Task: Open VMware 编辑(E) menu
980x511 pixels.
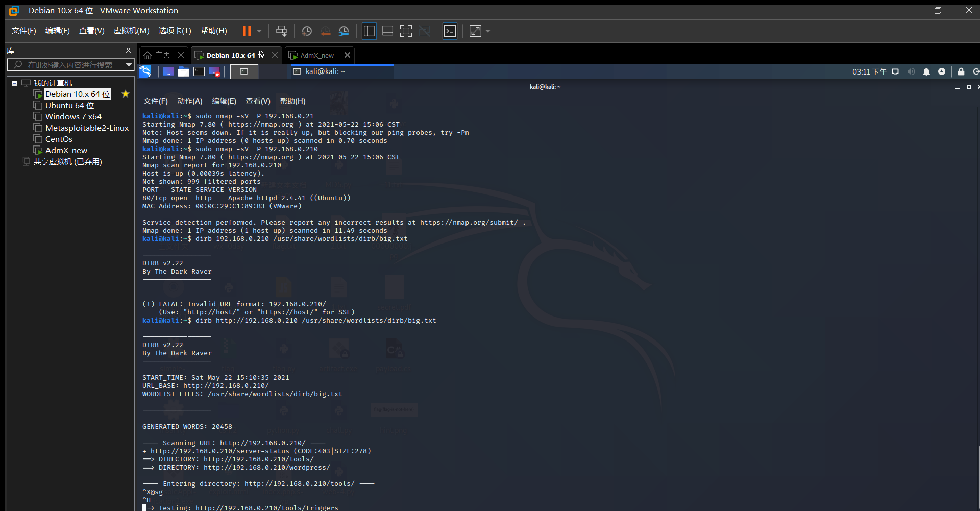Action: pyautogui.click(x=57, y=31)
